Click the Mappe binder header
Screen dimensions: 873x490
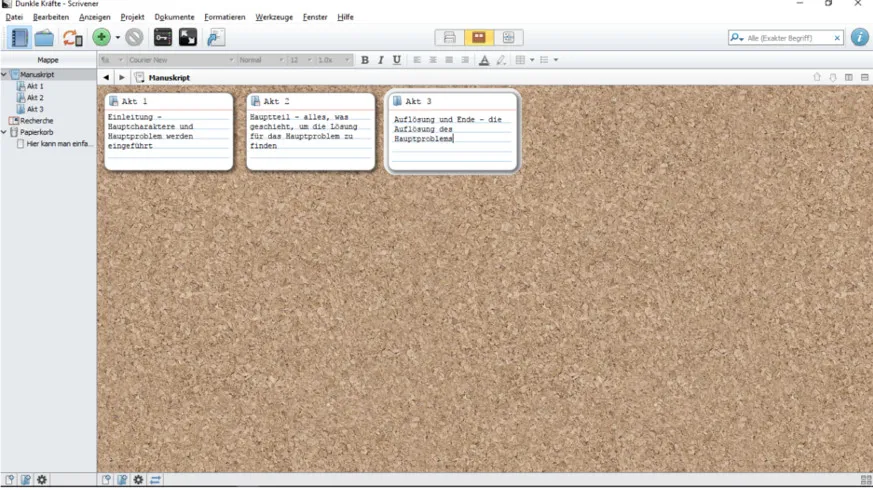pyautogui.click(x=48, y=60)
